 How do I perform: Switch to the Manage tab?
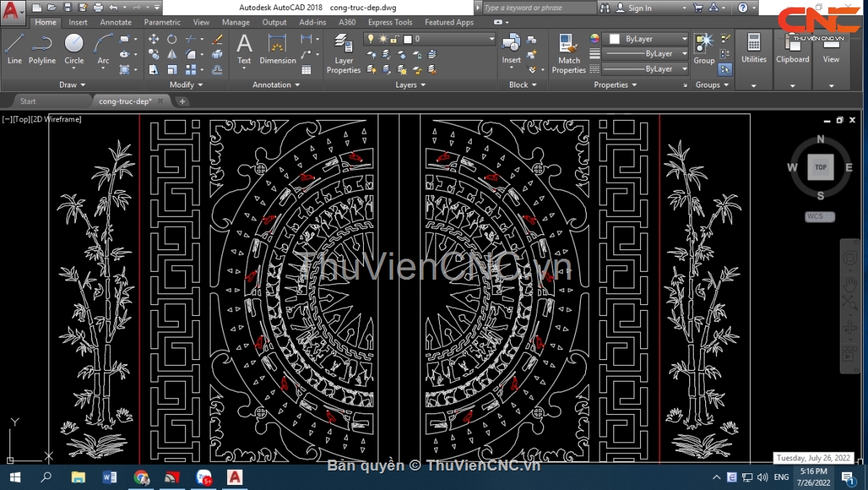[x=236, y=22]
